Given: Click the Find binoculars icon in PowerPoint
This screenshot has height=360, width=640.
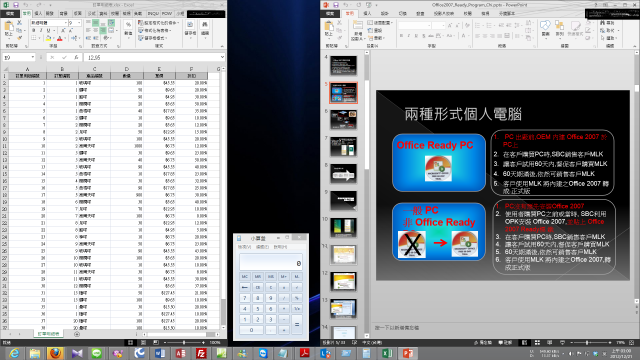Looking at the screenshot, I should pyautogui.click(x=603, y=23).
